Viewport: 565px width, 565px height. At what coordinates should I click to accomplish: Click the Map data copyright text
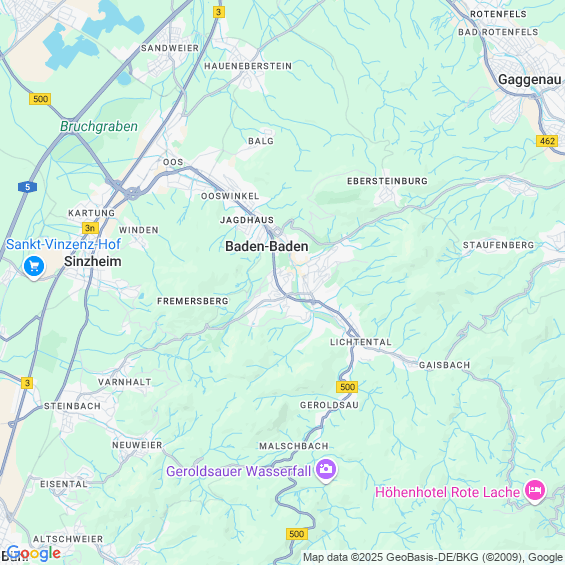coord(433,557)
